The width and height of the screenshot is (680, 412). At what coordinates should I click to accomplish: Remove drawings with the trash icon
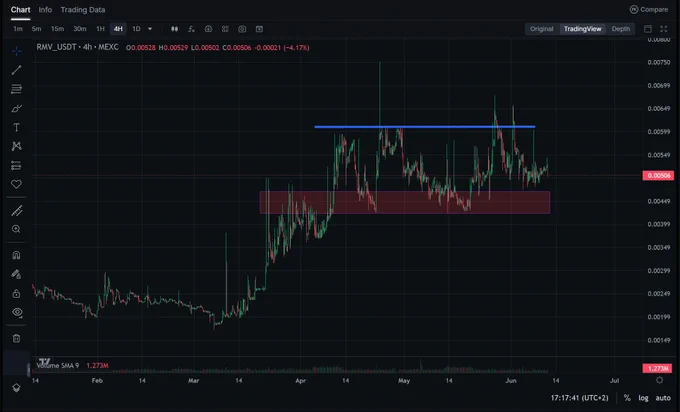[16, 339]
